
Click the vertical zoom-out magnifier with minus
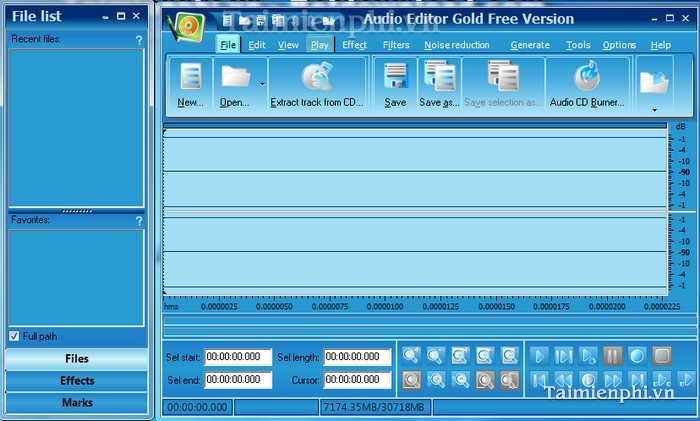click(x=460, y=380)
